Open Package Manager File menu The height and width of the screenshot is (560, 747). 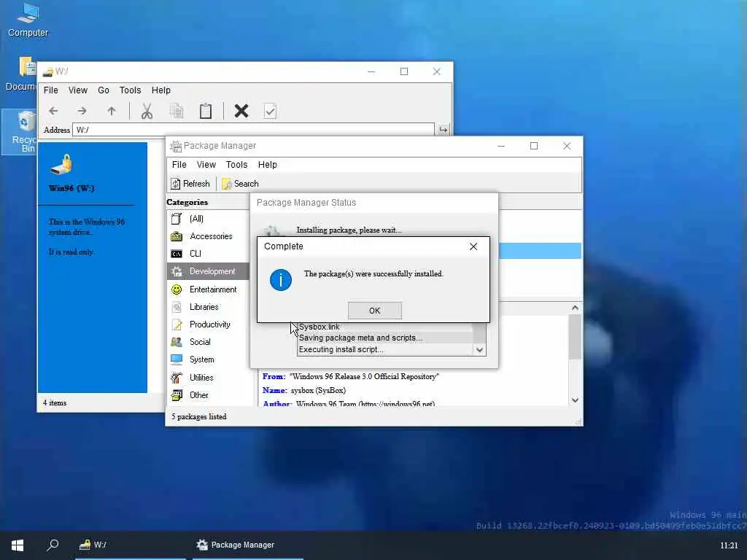tap(179, 164)
